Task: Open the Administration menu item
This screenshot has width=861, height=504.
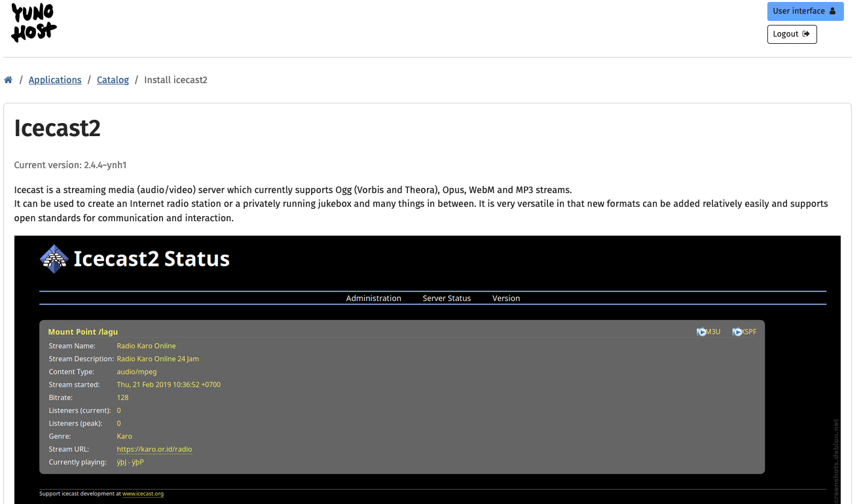Action: tap(373, 298)
